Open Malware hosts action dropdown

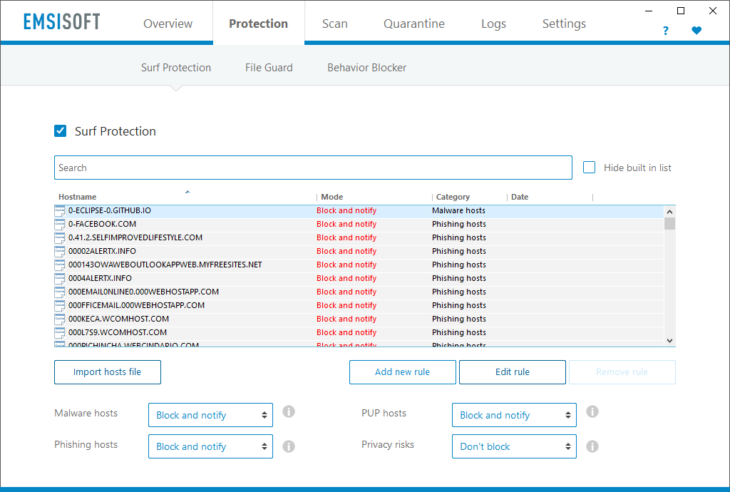click(x=210, y=415)
